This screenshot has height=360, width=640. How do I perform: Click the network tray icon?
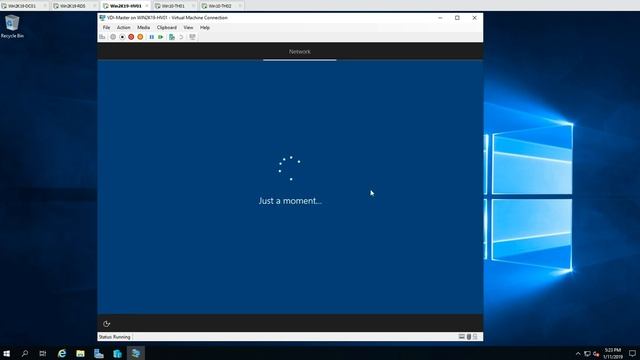(x=587, y=354)
